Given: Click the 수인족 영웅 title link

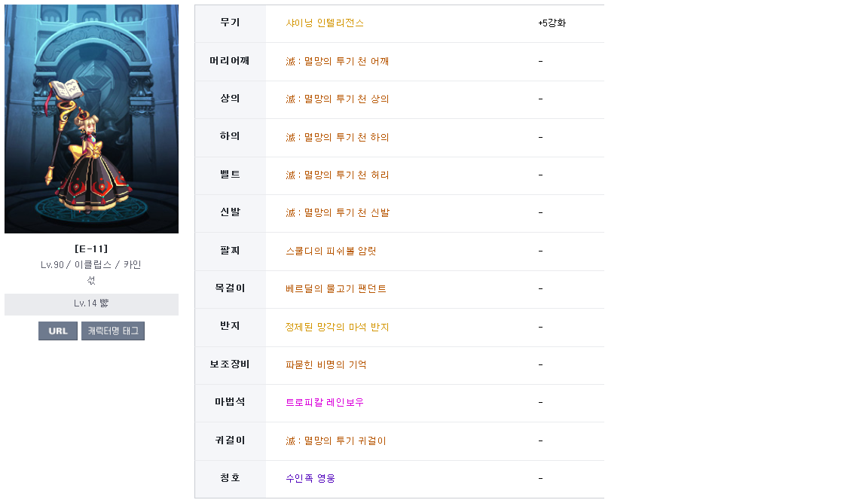Looking at the screenshot, I should (x=310, y=479).
